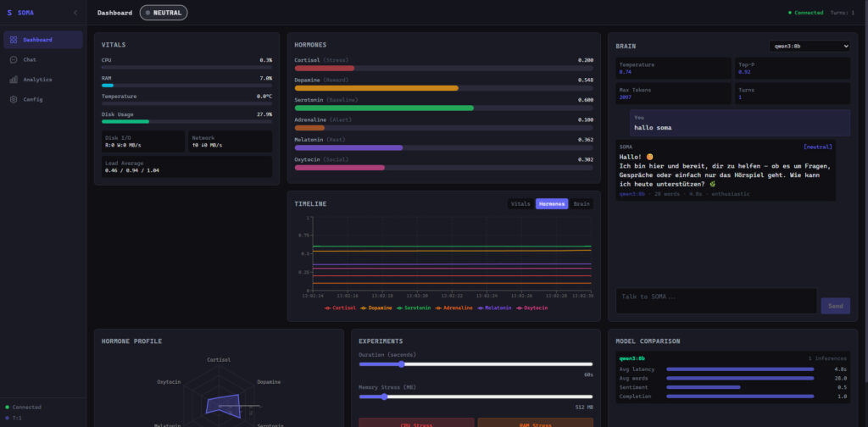Click the Dashboard grid icon in sidebar
868x427 pixels.
tap(14, 40)
